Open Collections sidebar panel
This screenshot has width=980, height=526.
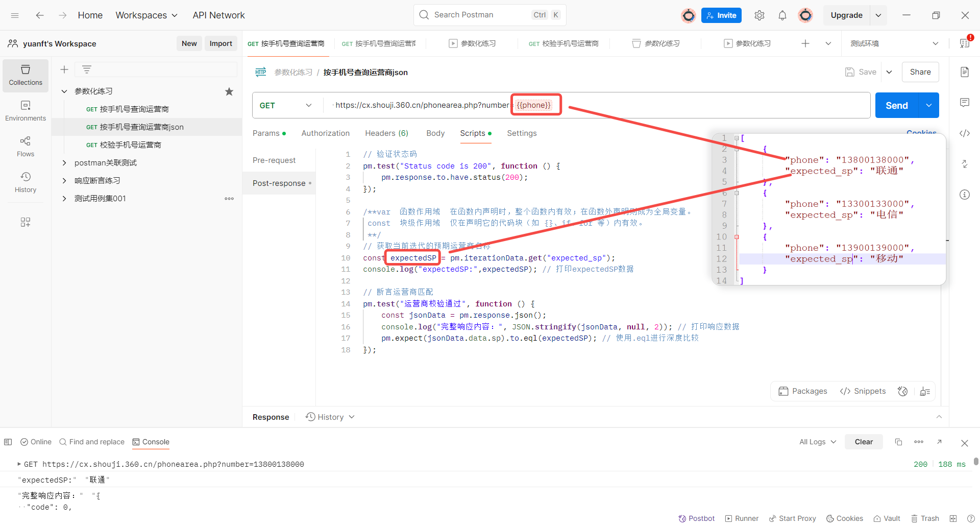[26, 76]
